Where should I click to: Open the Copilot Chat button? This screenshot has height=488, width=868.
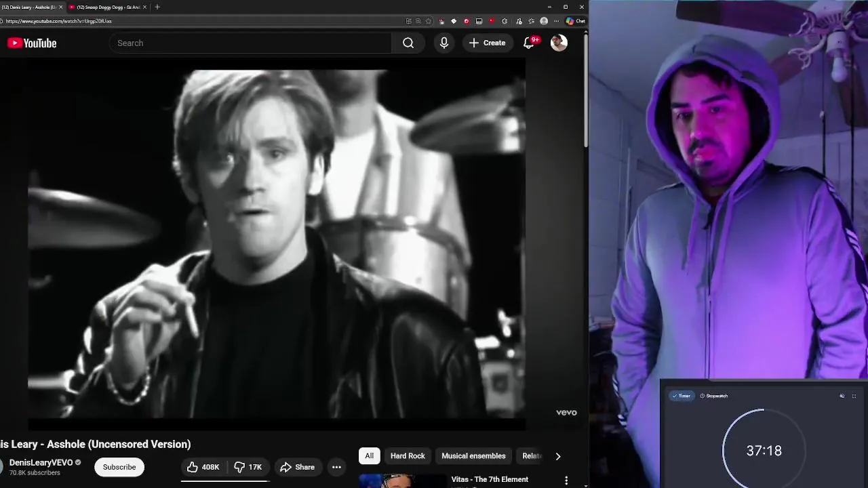coord(576,21)
